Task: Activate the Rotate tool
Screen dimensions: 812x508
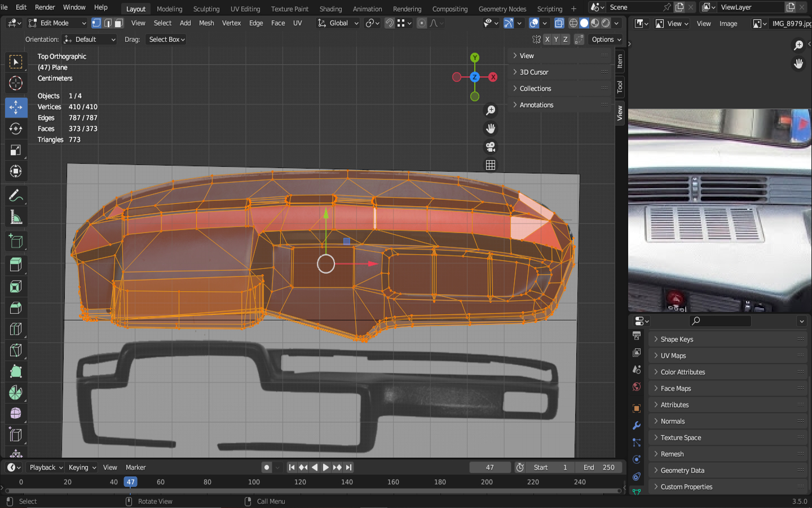Action: 16,129
